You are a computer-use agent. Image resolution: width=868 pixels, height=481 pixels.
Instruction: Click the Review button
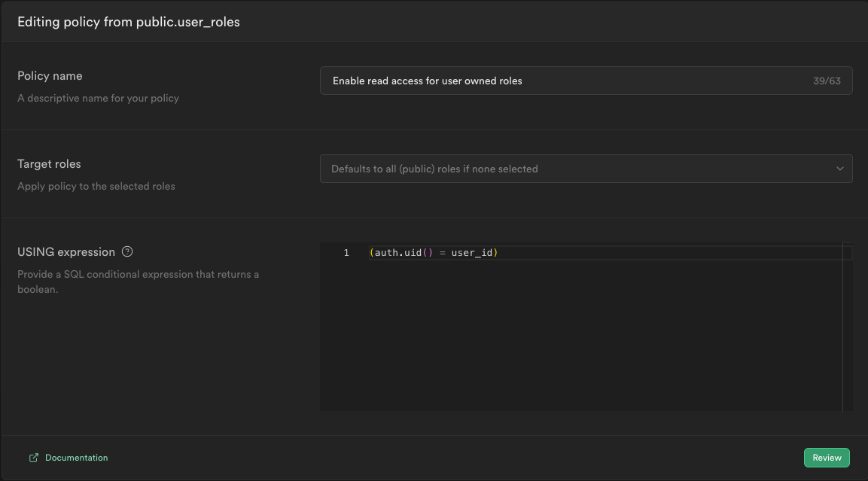pyautogui.click(x=827, y=458)
